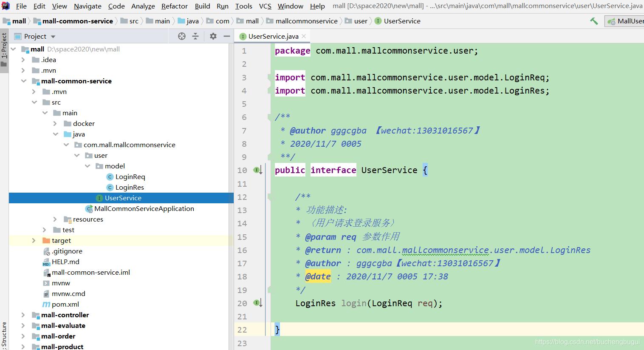Click the Build project hammer icon
644x350 pixels.
[x=594, y=21]
